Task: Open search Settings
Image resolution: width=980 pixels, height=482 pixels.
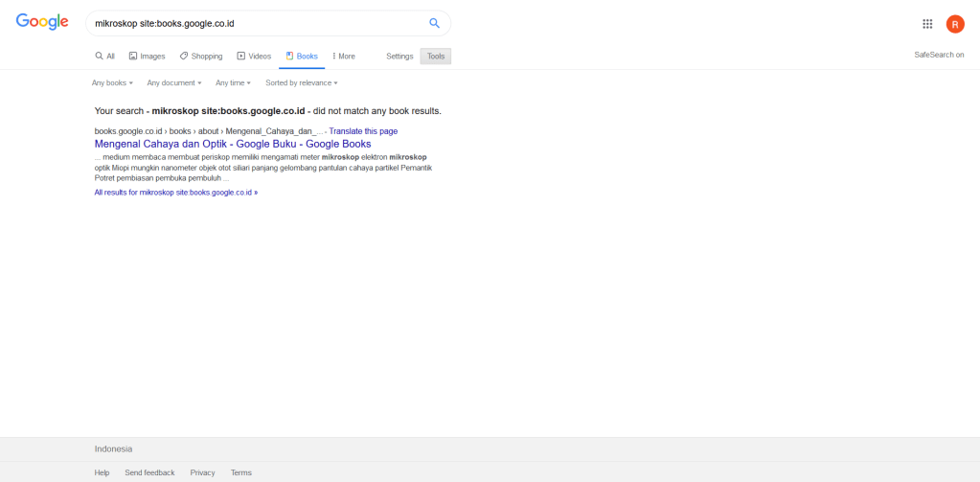Action: click(x=399, y=57)
